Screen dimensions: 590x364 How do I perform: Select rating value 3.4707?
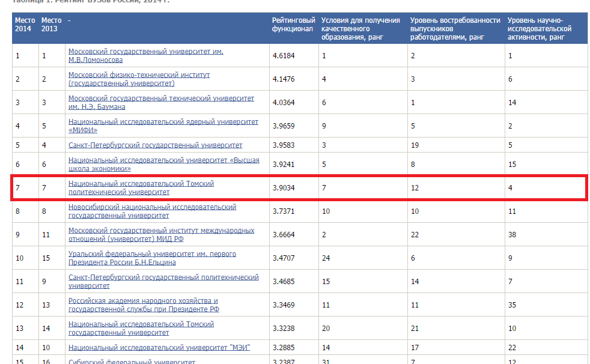[284, 258]
